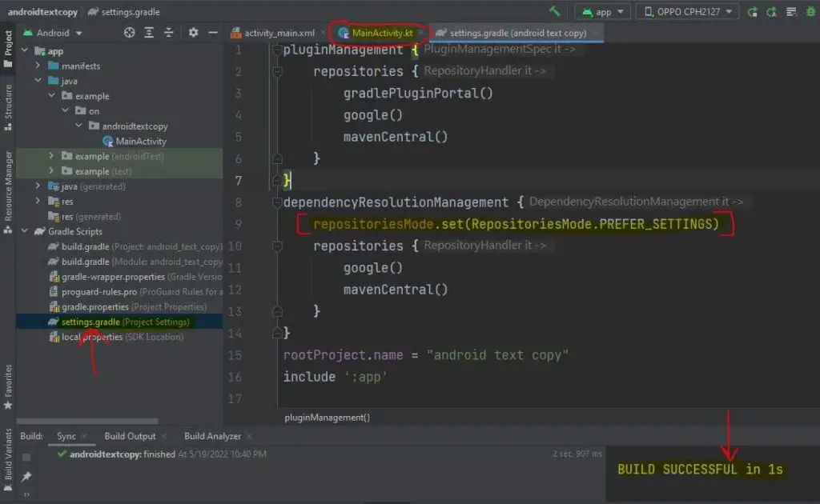This screenshot has height=504, width=820.
Task: Open build.gradle (Project: android_text_copy)
Action: (135, 246)
